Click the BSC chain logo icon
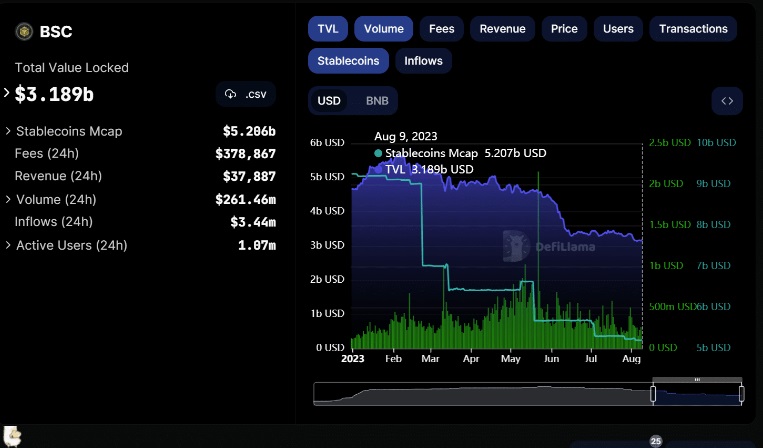The width and height of the screenshot is (763, 448). point(24,32)
